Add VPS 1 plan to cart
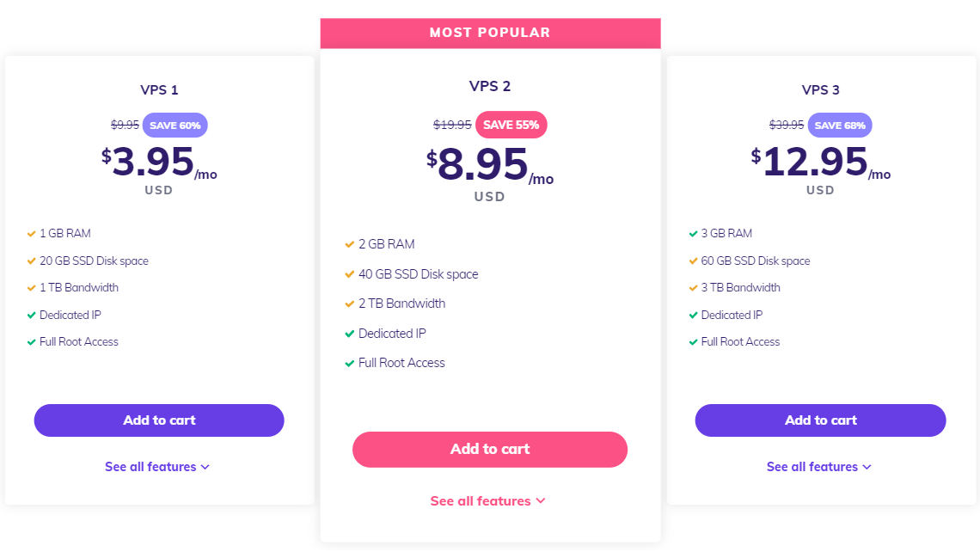Image resolution: width=980 pixels, height=558 pixels. [159, 420]
